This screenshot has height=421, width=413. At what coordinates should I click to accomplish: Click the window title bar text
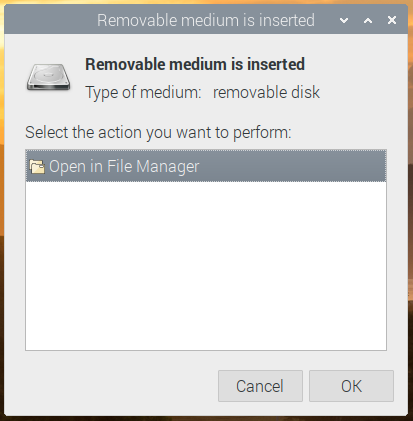tap(206, 20)
